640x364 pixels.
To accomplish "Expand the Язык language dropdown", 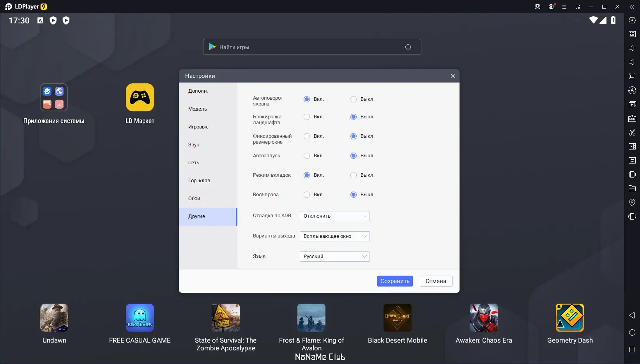I will [x=335, y=257].
